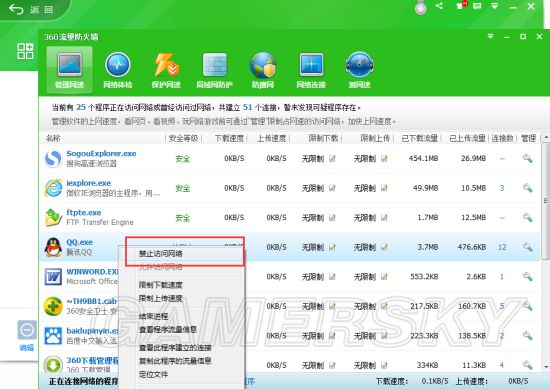Click the 454.1MB downloaded value for SogouExplorer

coord(423,159)
